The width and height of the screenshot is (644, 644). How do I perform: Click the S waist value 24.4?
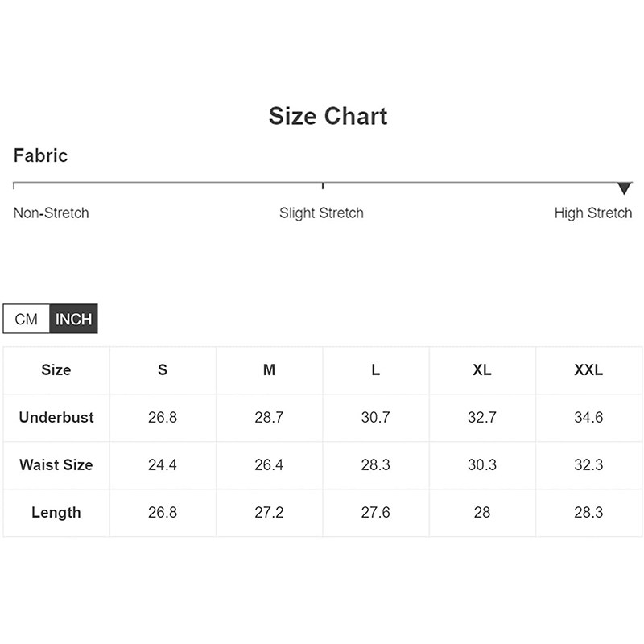[163, 465]
